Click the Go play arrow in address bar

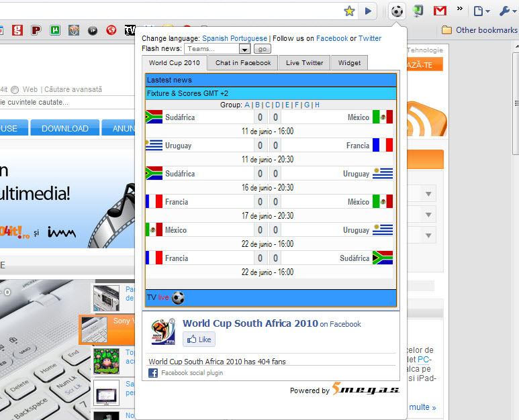368,11
